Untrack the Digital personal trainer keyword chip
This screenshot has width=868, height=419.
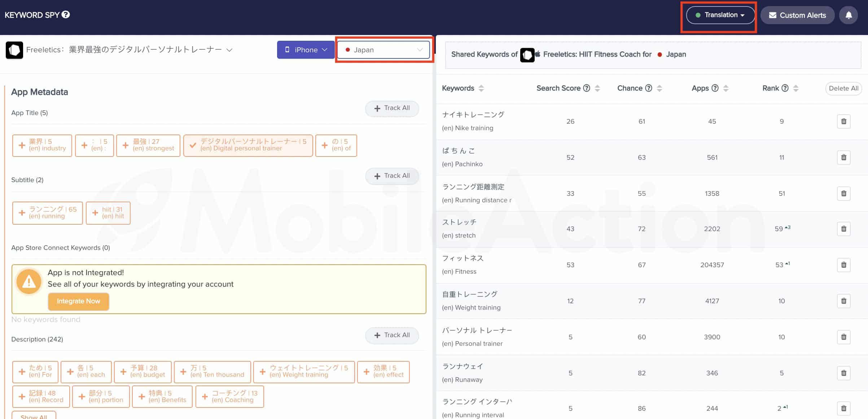pyautogui.click(x=248, y=145)
